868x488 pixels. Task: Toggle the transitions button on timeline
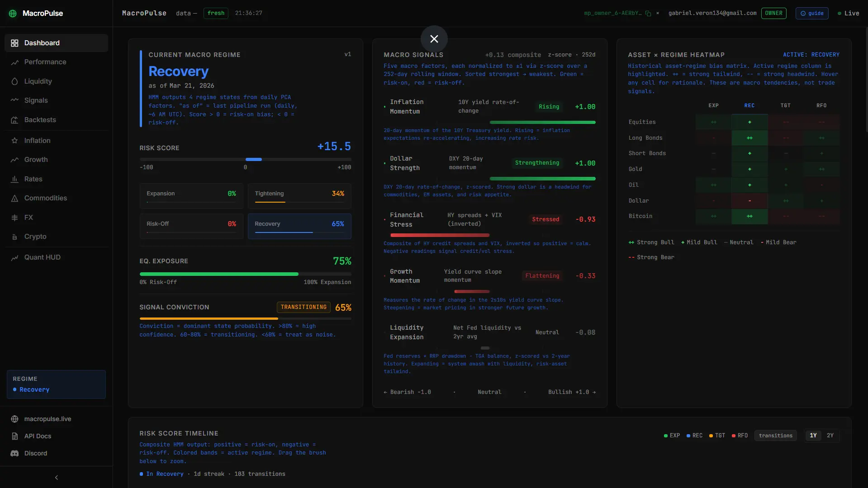[775, 436]
